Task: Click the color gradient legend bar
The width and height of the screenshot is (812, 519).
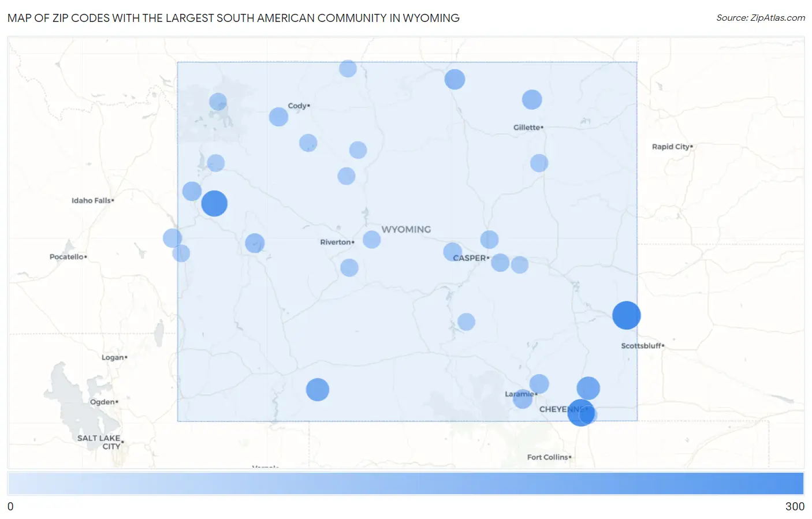Action: pyautogui.click(x=405, y=483)
